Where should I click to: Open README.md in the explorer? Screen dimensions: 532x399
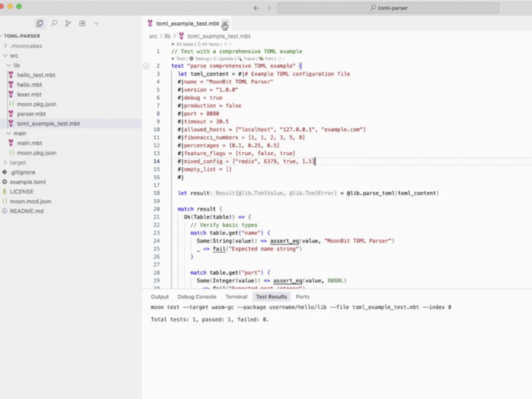[x=27, y=211]
